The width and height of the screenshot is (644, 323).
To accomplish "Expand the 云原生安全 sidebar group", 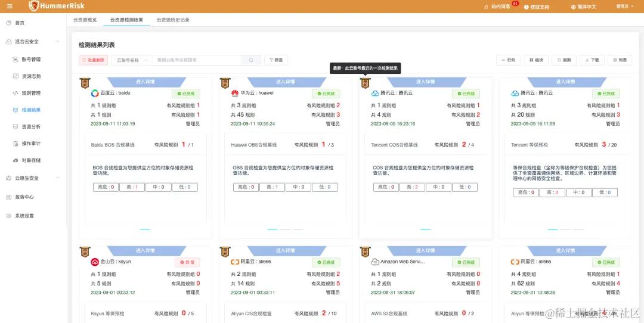I will tap(57, 178).
